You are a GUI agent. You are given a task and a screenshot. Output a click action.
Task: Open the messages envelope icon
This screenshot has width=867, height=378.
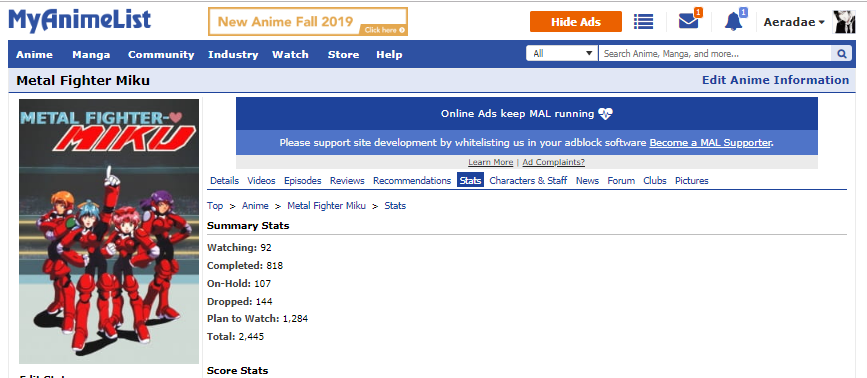688,22
